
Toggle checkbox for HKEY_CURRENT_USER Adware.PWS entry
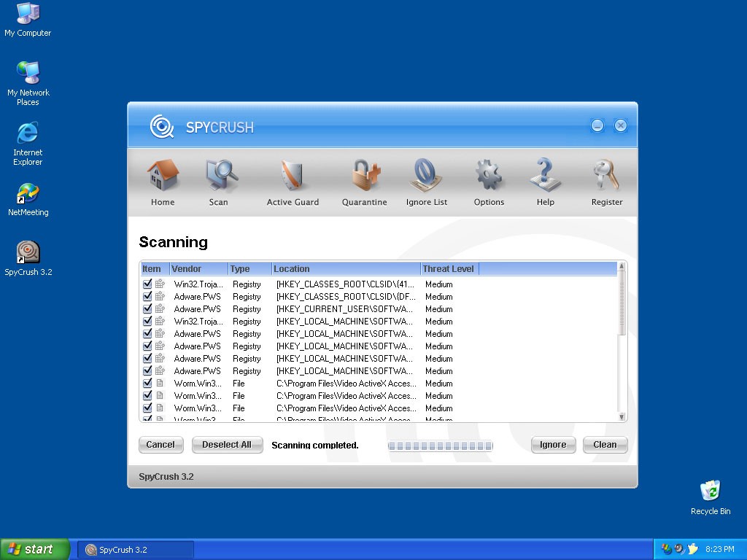147,308
